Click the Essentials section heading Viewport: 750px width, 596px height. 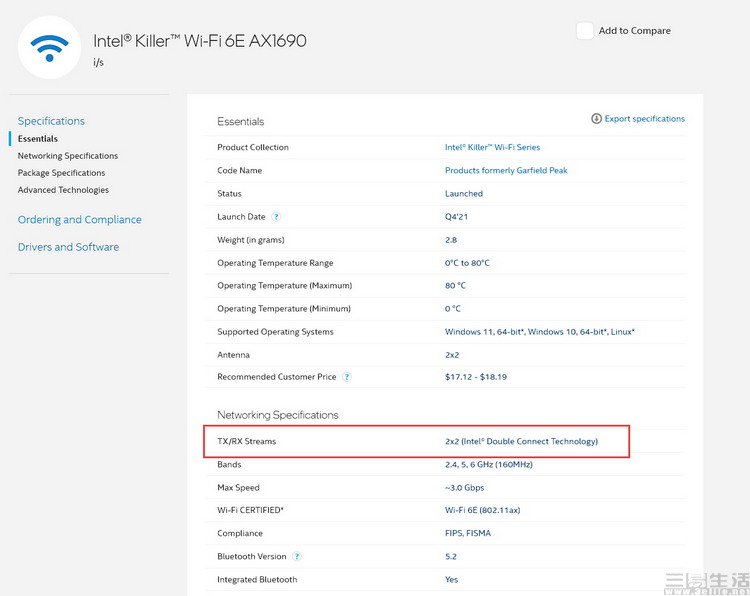(241, 121)
